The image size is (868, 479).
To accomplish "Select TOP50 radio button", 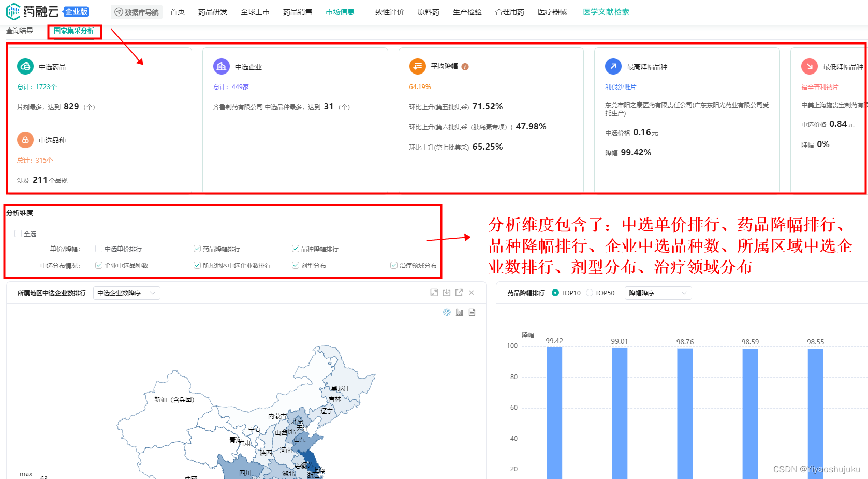I will coord(590,293).
